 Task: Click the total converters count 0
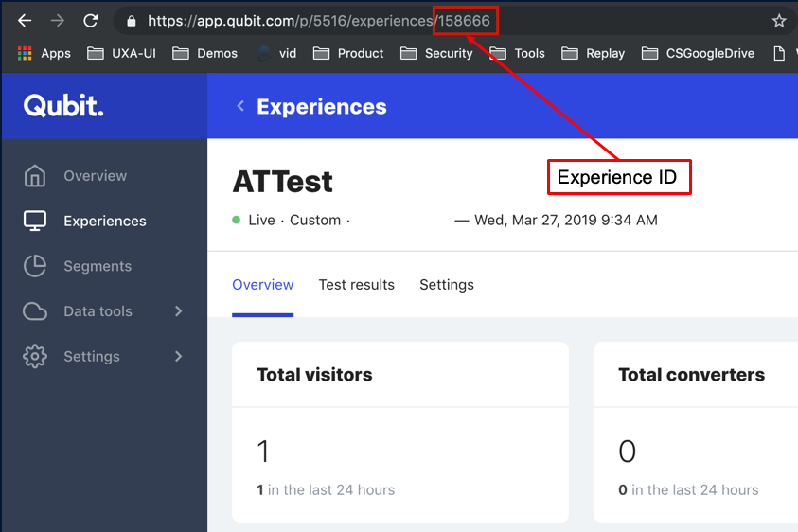click(x=627, y=451)
